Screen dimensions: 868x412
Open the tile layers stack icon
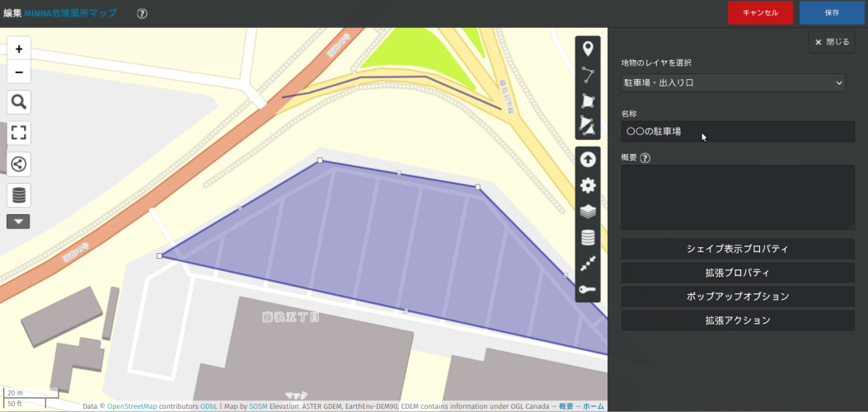[588, 212]
